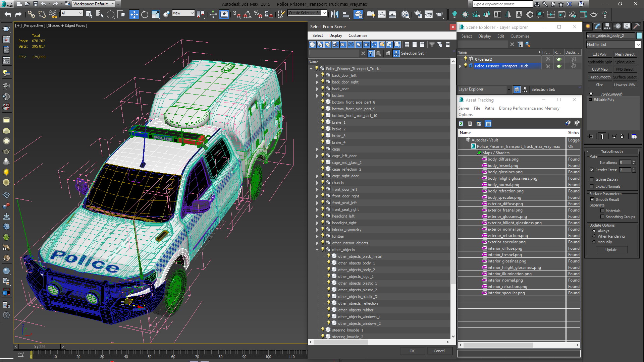The width and height of the screenshot is (644, 362).
Task: Expand the other_objects tree node
Action: [317, 249]
